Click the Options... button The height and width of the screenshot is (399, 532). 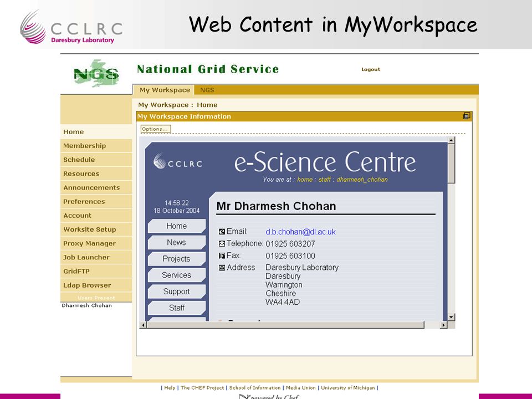(x=156, y=129)
